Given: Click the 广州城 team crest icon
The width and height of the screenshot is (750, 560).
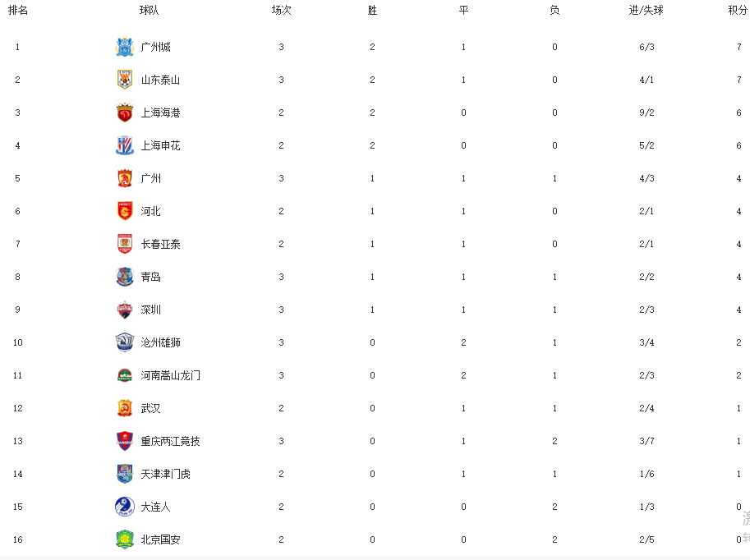Looking at the screenshot, I should click(x=125, y=47).
